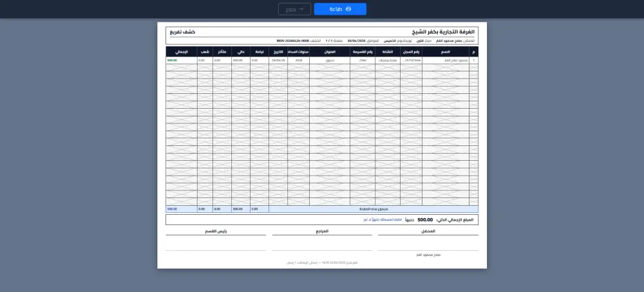Click the العنوان column header
The height and width of the screenshot is (292, 644).
click(x=330, y=51)
